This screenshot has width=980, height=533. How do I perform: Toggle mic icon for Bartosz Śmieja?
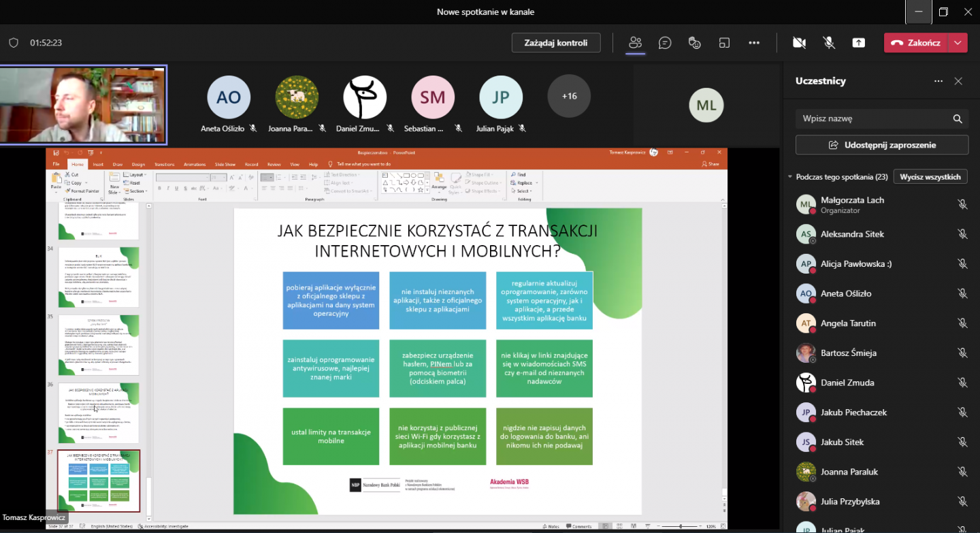[962, 353]
